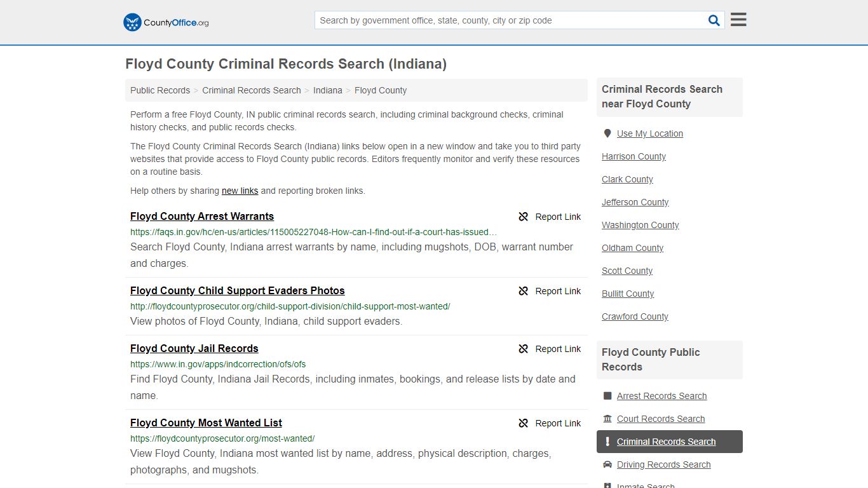Click the CountyOffice.org logo
The width and height of the screenshot is (868, 488).
(166, 22)
